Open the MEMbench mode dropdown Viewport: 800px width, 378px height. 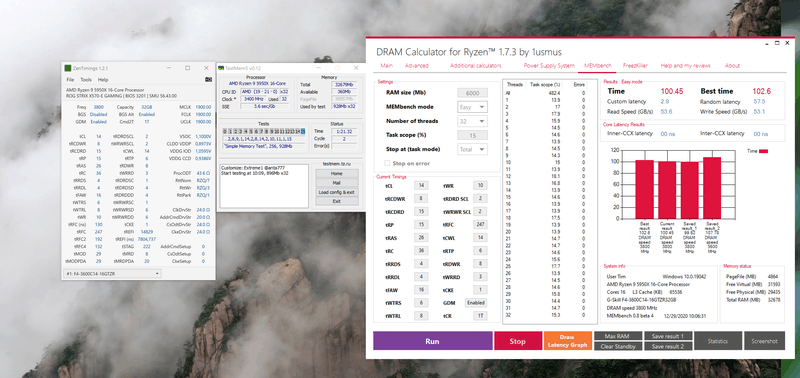click(x=472, y=107)
